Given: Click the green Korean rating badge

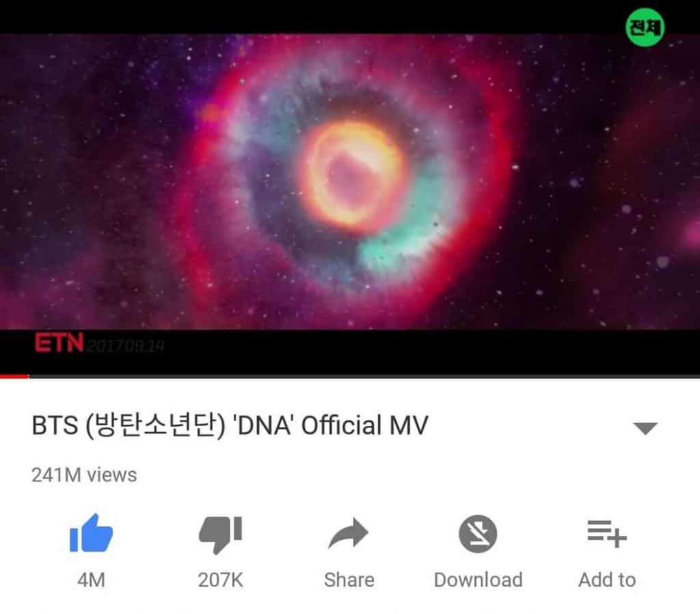Looking at the screenshot, I should click(x=645, y=27).
